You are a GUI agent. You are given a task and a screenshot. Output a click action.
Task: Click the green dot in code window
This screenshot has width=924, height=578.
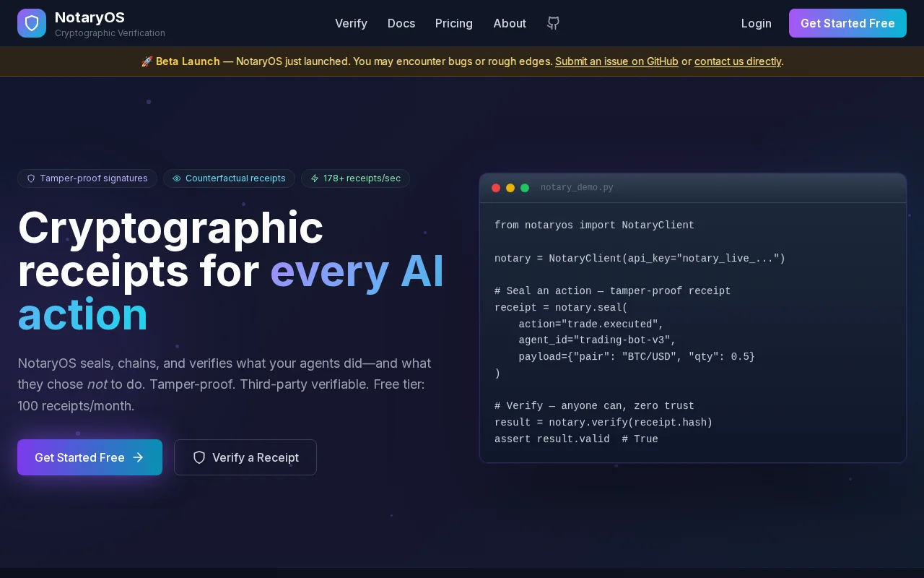525,188
